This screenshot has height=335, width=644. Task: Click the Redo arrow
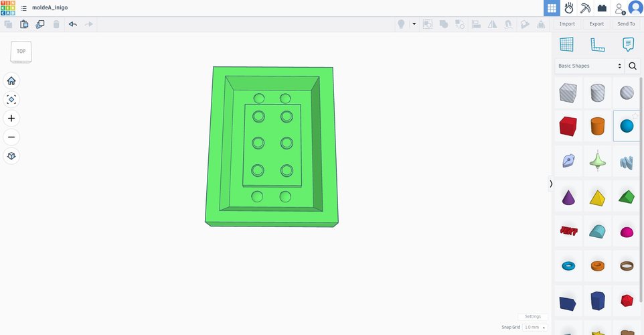[89, 24]
